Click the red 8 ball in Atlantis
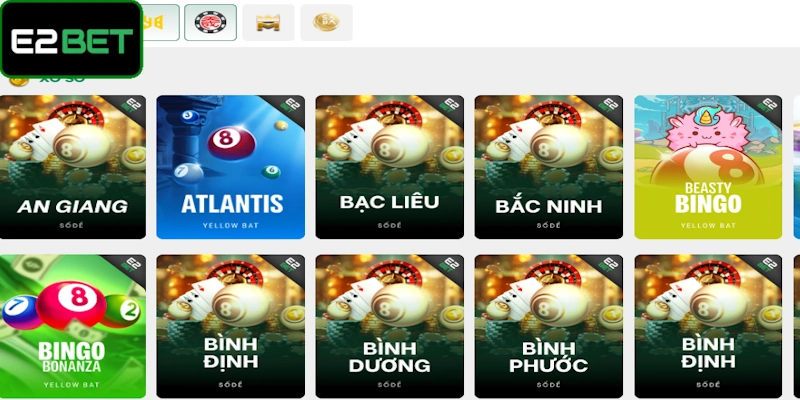Viewport: 800px width, 400px height. pos(231,143)
